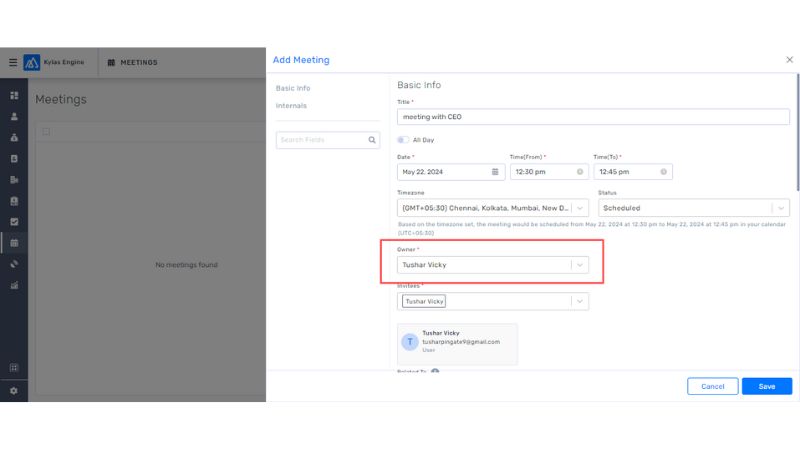Open the calendar meetings icon in sidebar
Viewport: 800px width, 450px height.
tap(14, 243)
